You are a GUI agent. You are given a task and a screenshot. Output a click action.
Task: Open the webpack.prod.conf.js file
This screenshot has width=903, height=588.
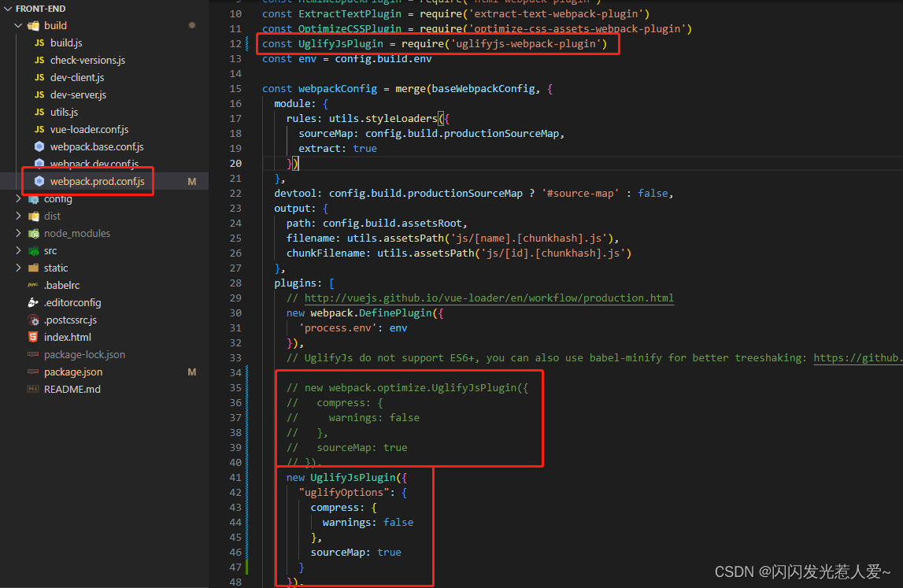pos(88,181)
